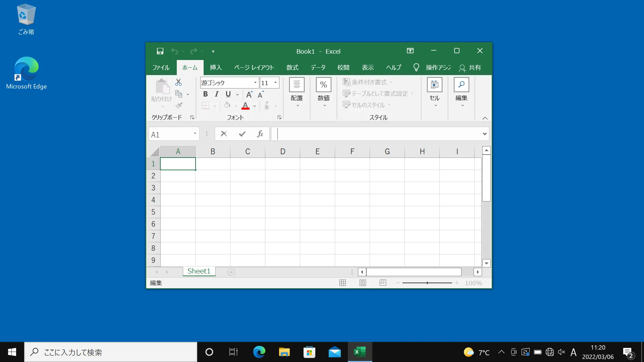The width and height of the screenshot is (644, 362).
Task: Switch to the 表示 tab
Action: (368, 68)
